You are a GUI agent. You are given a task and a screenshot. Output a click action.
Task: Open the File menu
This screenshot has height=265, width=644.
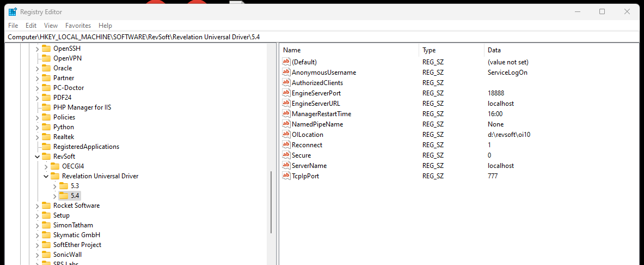13,26
